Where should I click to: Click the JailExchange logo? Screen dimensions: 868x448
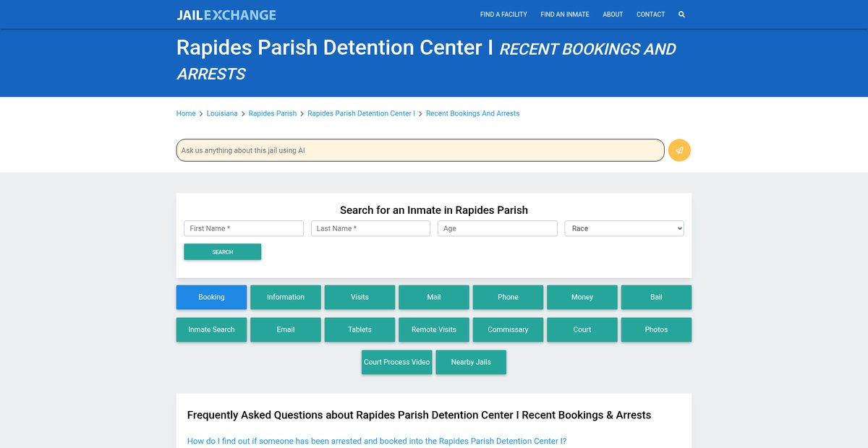click(226, 14)
